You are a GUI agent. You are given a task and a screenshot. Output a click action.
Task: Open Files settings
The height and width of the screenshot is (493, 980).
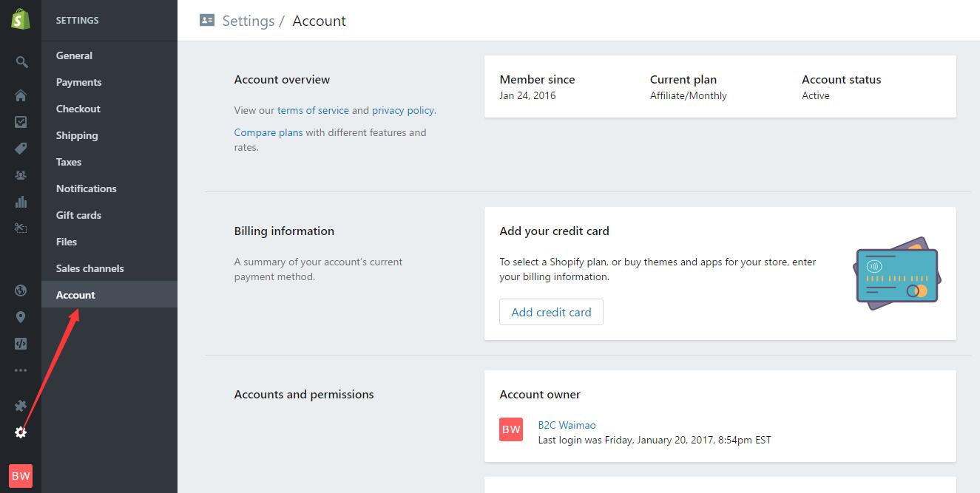click(x=109, y=242)
